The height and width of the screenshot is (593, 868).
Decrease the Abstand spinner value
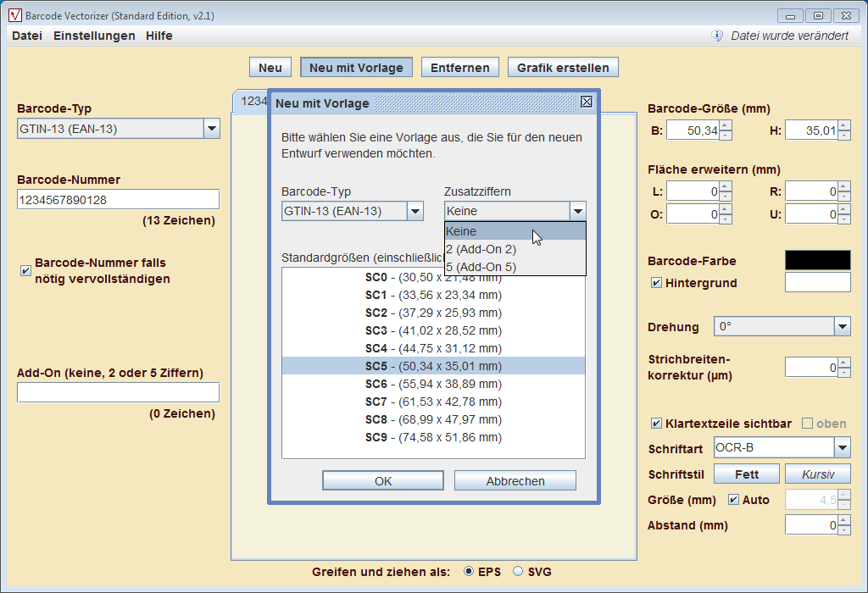(x=844, y=530)
